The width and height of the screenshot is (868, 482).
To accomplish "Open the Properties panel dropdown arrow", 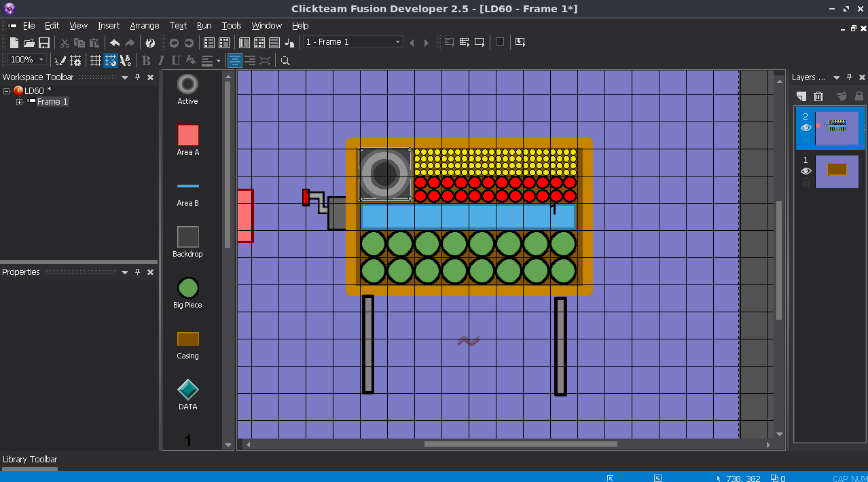I will [x=125, y=272].
